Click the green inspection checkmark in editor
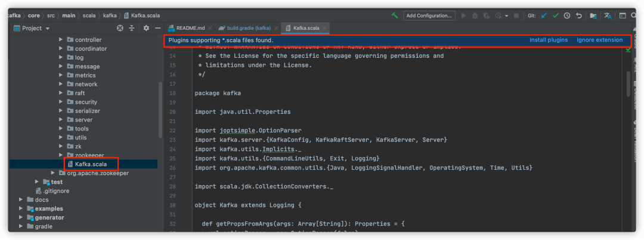 [x=628, y=50]
